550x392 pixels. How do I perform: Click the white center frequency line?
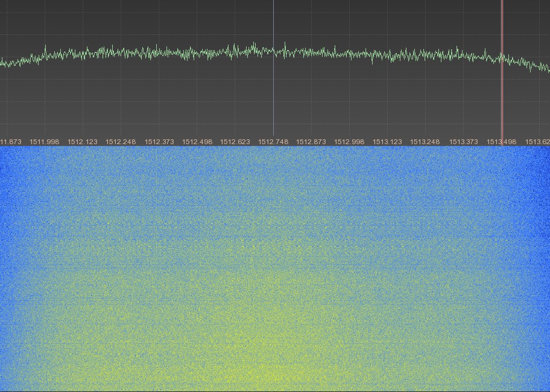274,68
